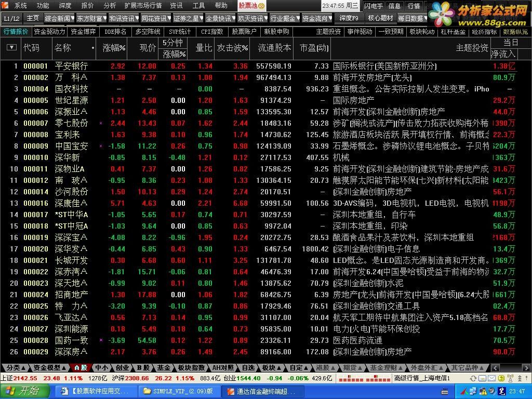The width and height of the screenshot is (532, 399).
Task: Select the AH对照 bottom tab
Action: click(223, 367)
